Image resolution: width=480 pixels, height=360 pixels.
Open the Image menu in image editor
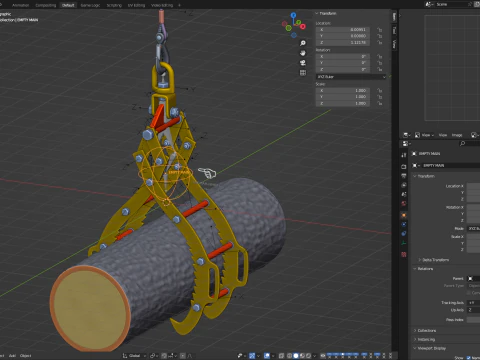[x=457, y=135]
